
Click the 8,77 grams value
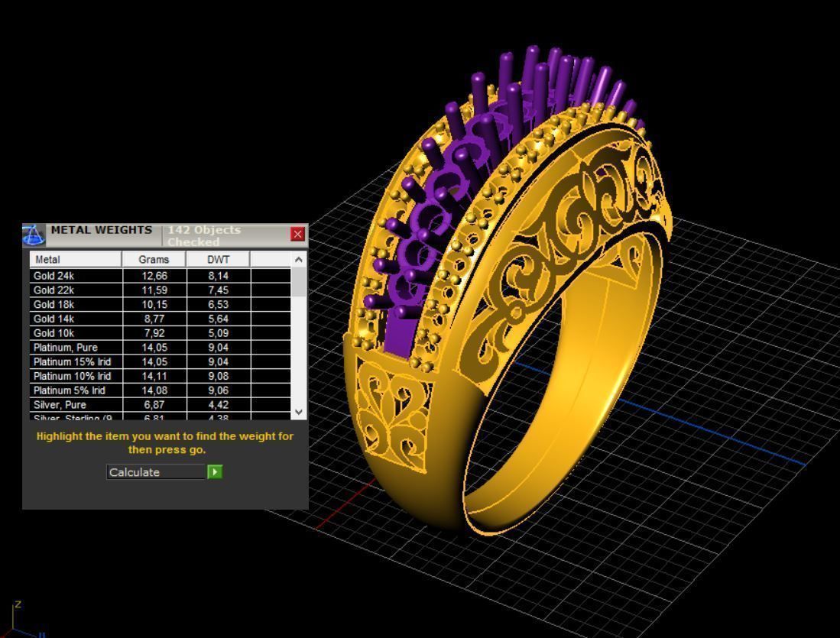(154, 319)
